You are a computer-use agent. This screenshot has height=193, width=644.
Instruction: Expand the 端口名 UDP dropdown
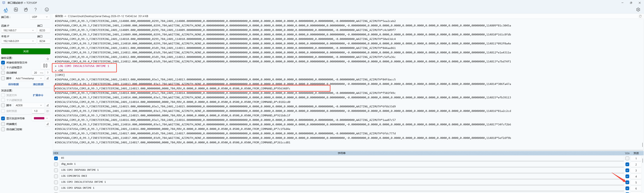pos(40,17)
